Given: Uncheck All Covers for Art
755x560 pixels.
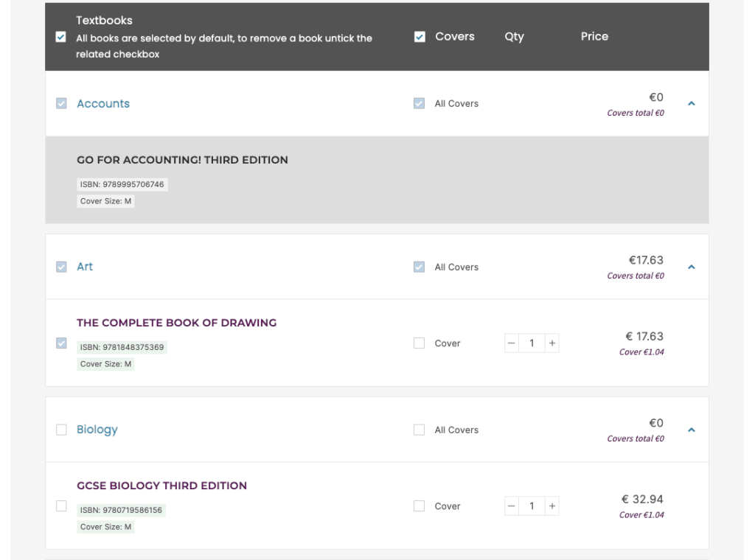Looking at the screenshot, I should [x=420, y=267].
